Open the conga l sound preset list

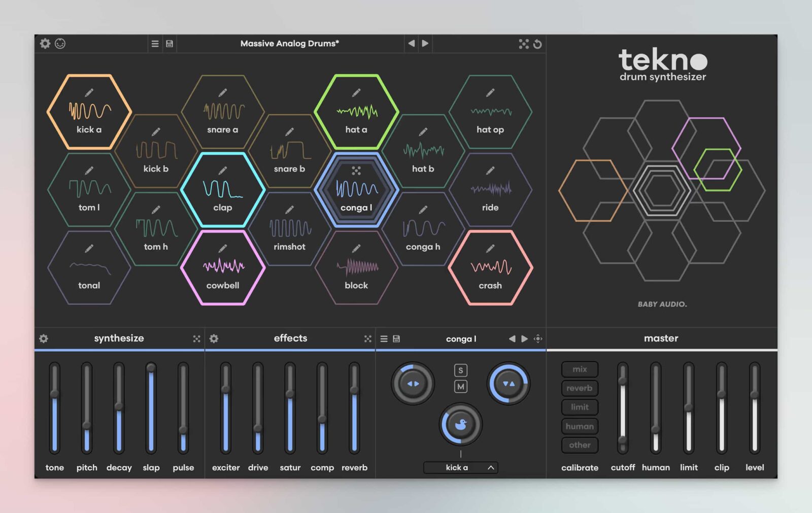[384, 338]
